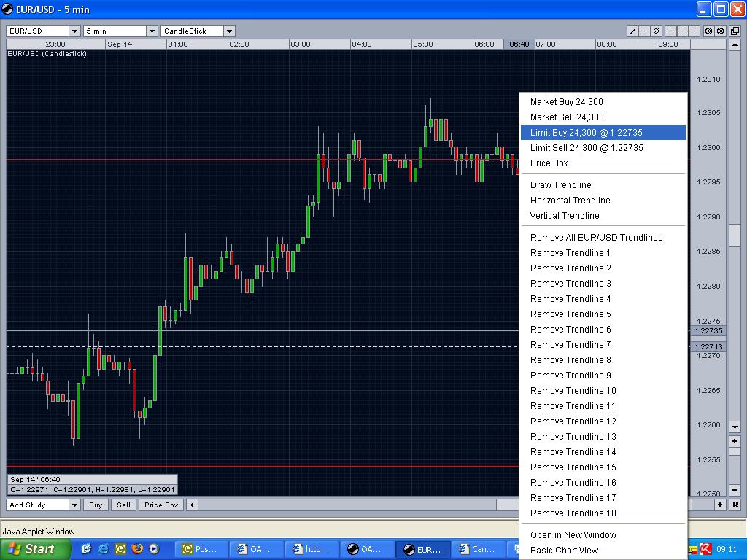Open the CandleStick chart type dropdown
This screenshot has width=747, height=560.
pos(229,31)
